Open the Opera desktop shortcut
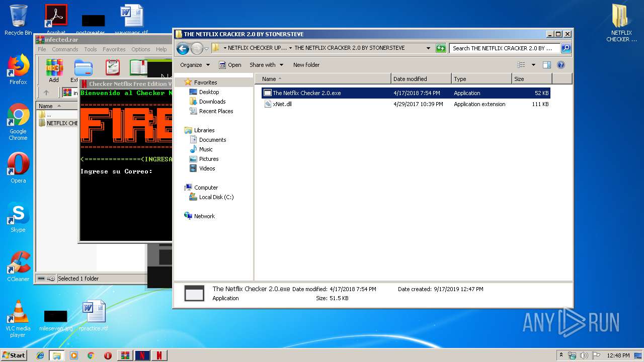 click(18, 168)
